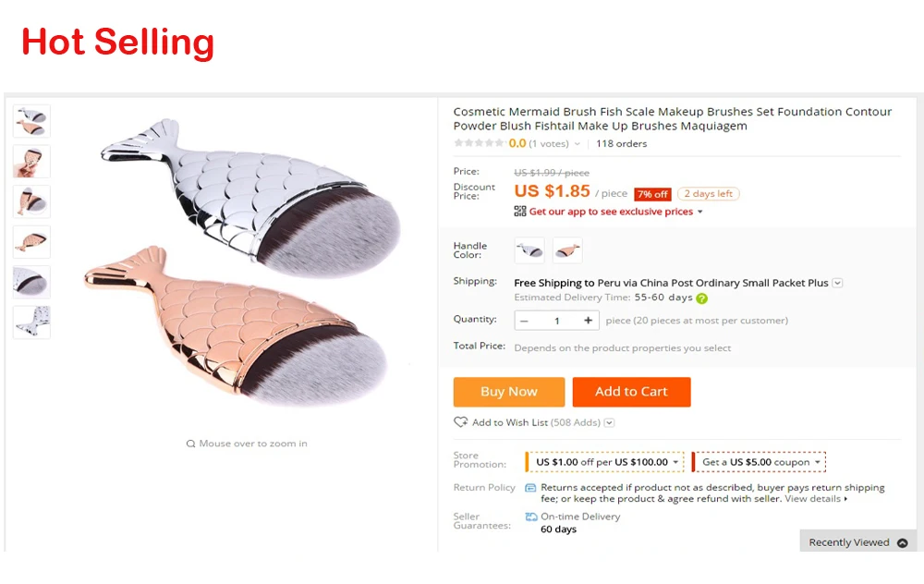This screenshot has width=924, height=584.
Task: Click the On-time Delivery guarantee icon
Action: pos(530,517)
